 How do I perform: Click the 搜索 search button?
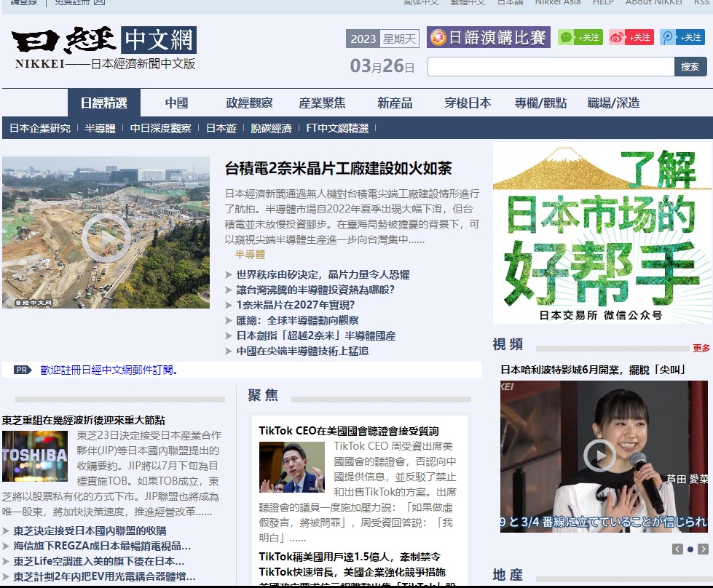[690, 67]
